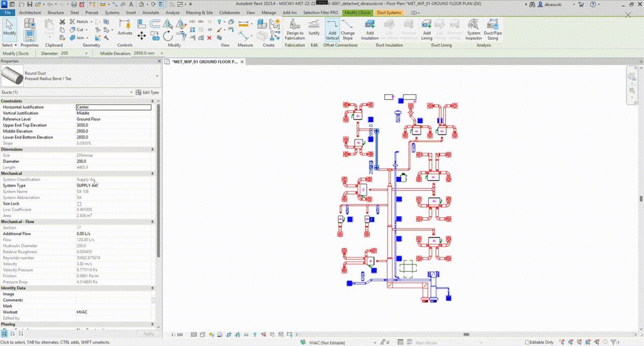Open the HVAC active workset dropdown
Screen dimensions: 644x346
(x=333, y=342)
